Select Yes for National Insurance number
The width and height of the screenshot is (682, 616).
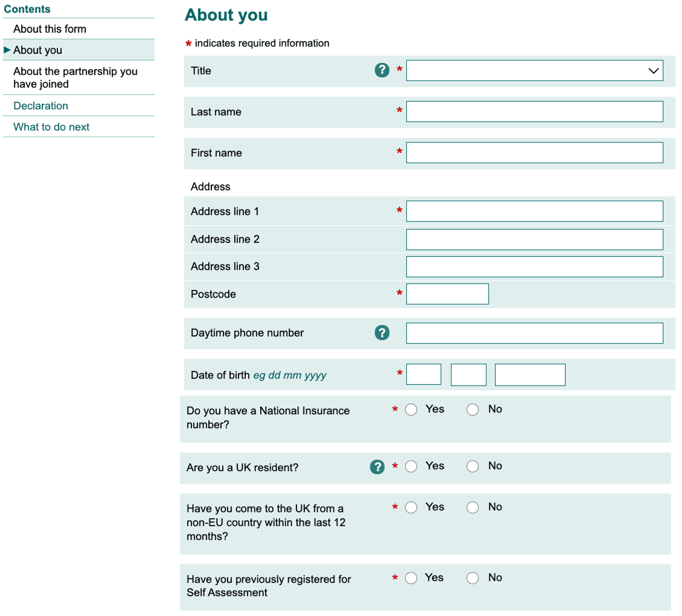tap(411, 409)
